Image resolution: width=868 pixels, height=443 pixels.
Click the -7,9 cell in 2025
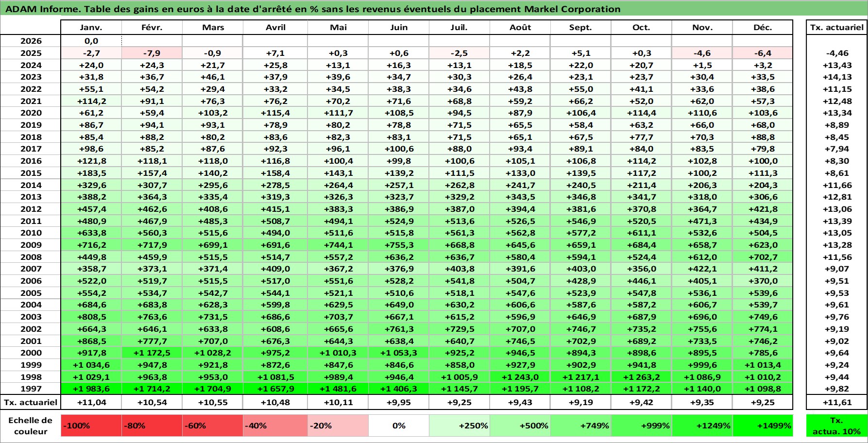click(x=152, y=53)
